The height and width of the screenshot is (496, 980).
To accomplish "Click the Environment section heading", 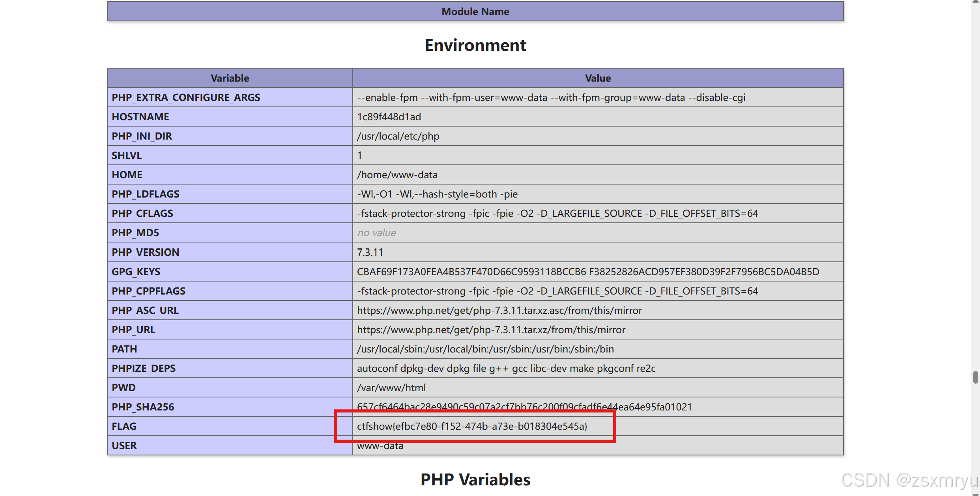I will 475,45.
